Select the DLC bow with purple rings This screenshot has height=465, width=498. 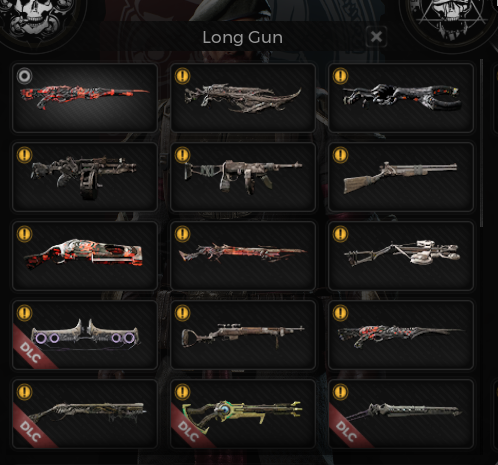(84, 335)
